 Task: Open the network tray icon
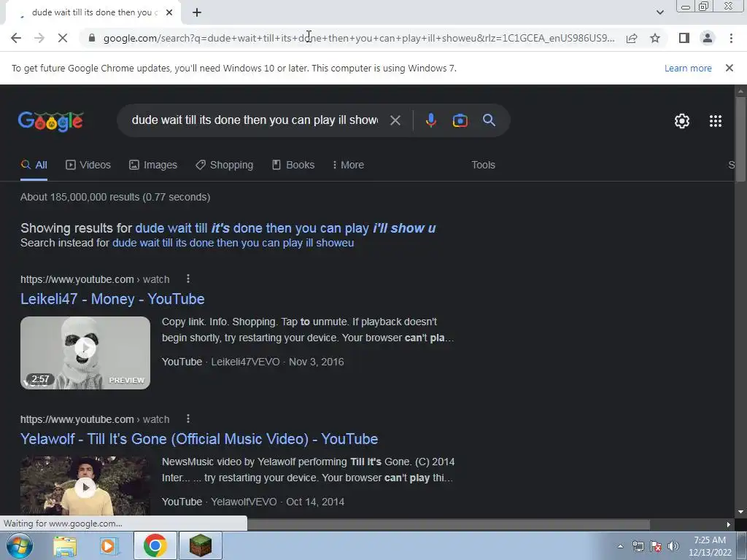tap(638, 546)
